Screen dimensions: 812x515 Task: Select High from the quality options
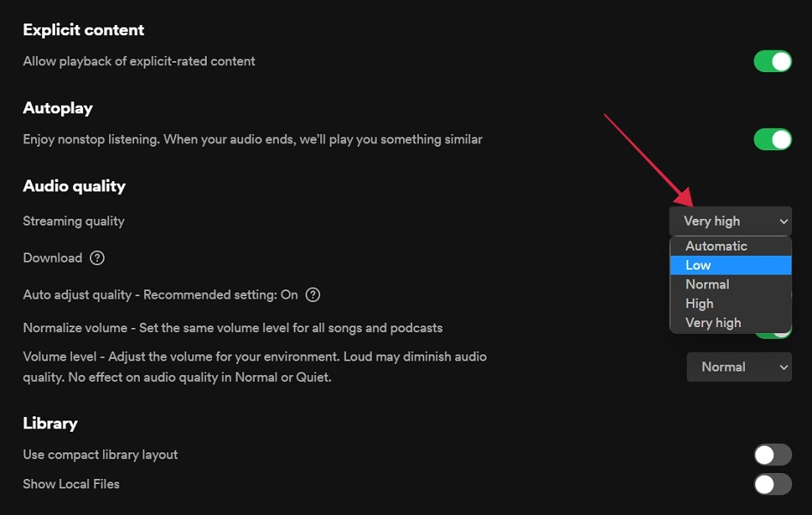pos(730,303)
